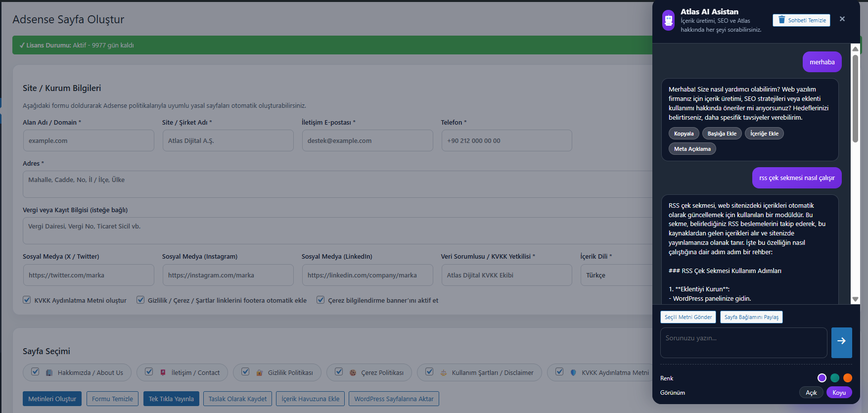Focus the Alan Adı / Domain field

pyautogui.click(x=89, y=140)
